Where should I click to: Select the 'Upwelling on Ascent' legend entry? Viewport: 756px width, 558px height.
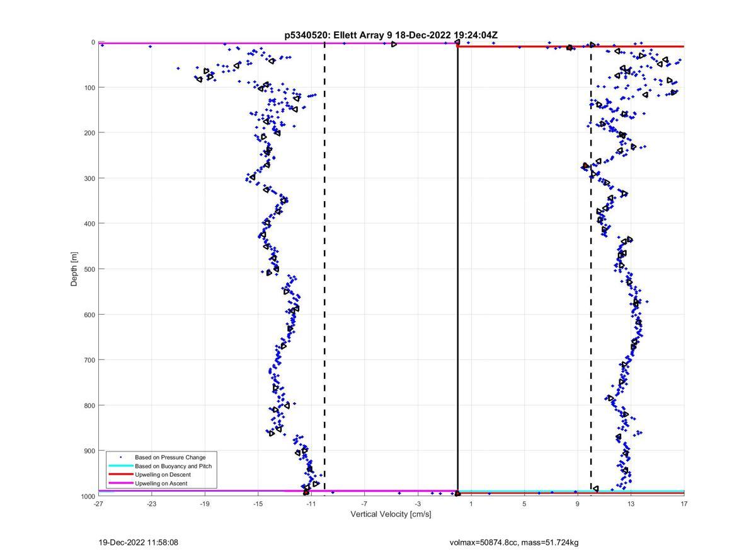tap(161, 484)
